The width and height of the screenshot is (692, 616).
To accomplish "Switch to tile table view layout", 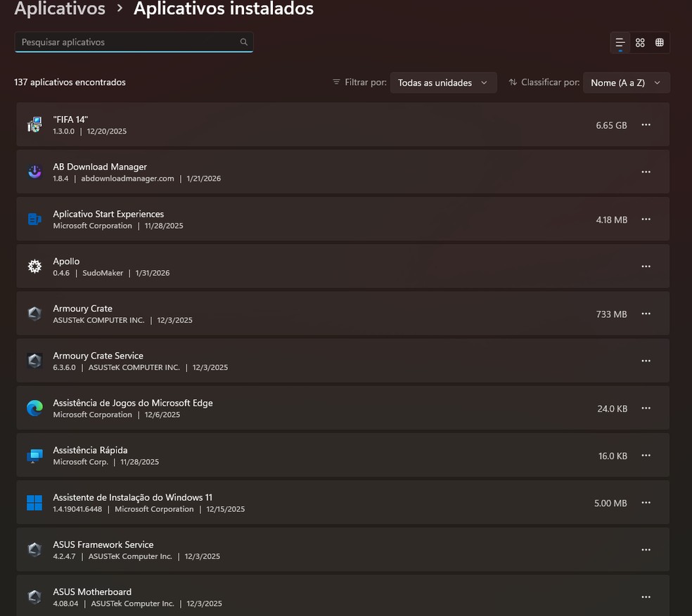I will coord(660,43).
